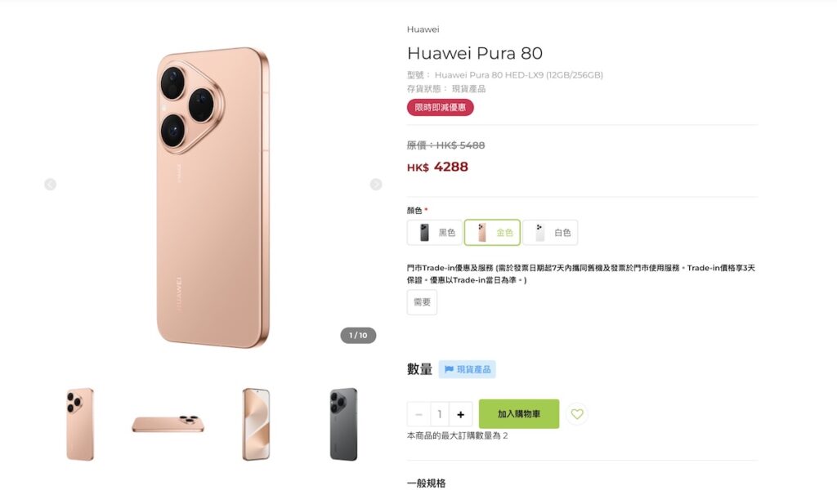Screen dimensions: 837x504
Task: Select the 金色 gold color option
Action: pyautogui.click(x=492, y=233)
